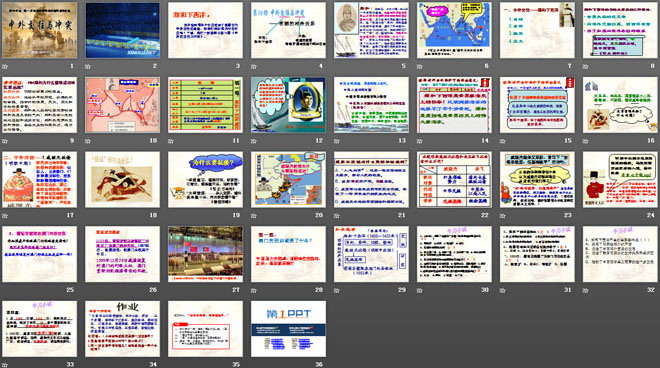Click the animation star under slide 12
660x368 pixels.
tap(253, 141)
